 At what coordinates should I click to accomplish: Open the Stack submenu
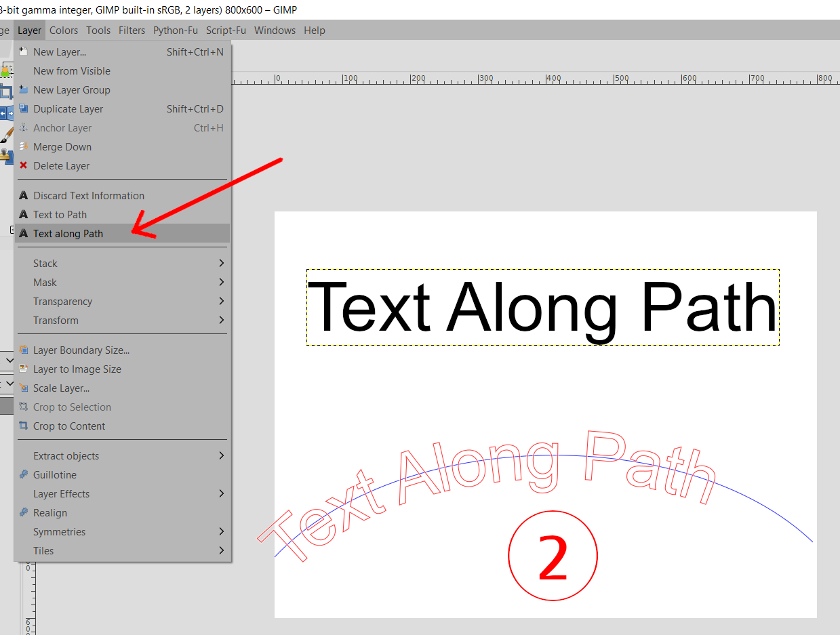pyautogui.click(x=123, y=264)
